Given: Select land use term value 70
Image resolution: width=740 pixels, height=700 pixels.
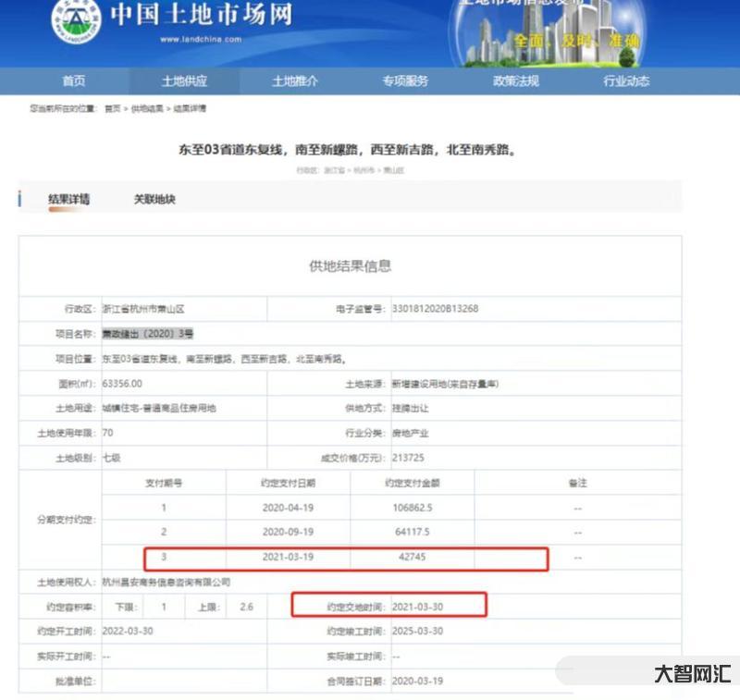Looking at the screenshot, I should click(107, 433).
